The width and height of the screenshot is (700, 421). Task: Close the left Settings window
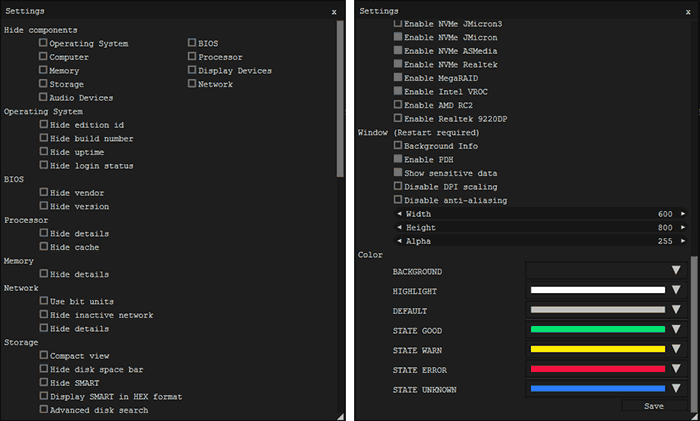[334, 12]
